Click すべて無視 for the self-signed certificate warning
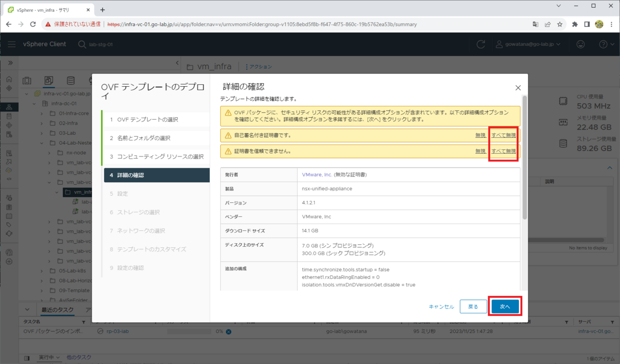The image size is (620, 364). click(504, 135)
